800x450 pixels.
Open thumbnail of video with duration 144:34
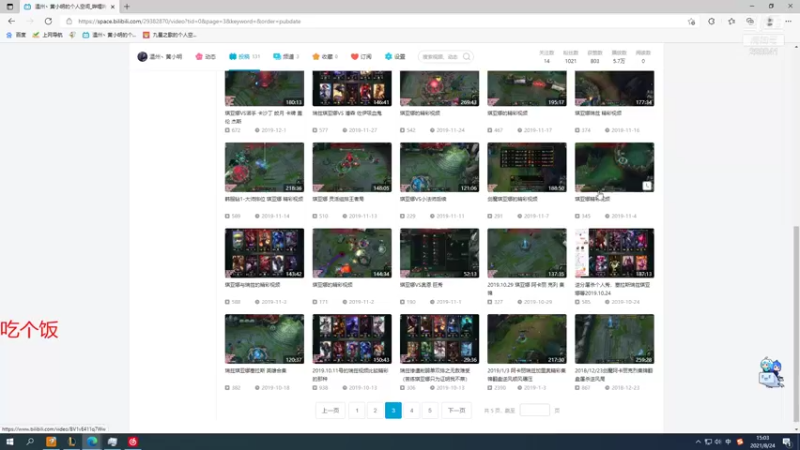point(352,253)
